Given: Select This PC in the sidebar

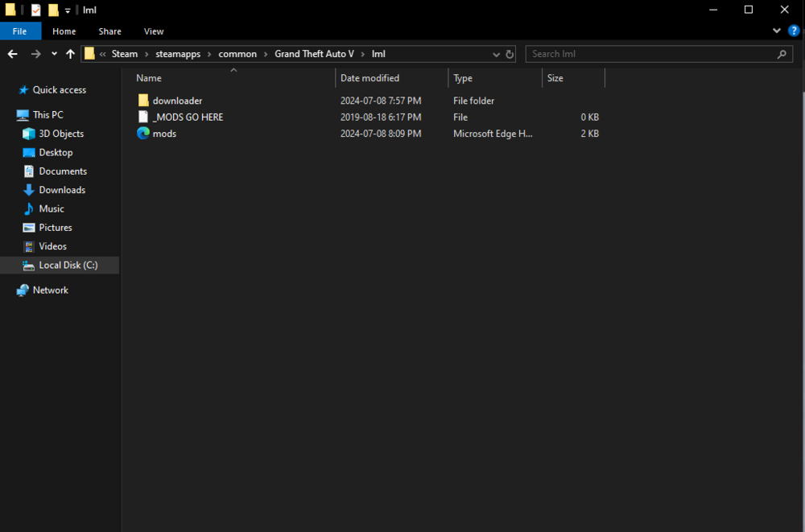Looking at the screenshot, I should pos(45,114).
